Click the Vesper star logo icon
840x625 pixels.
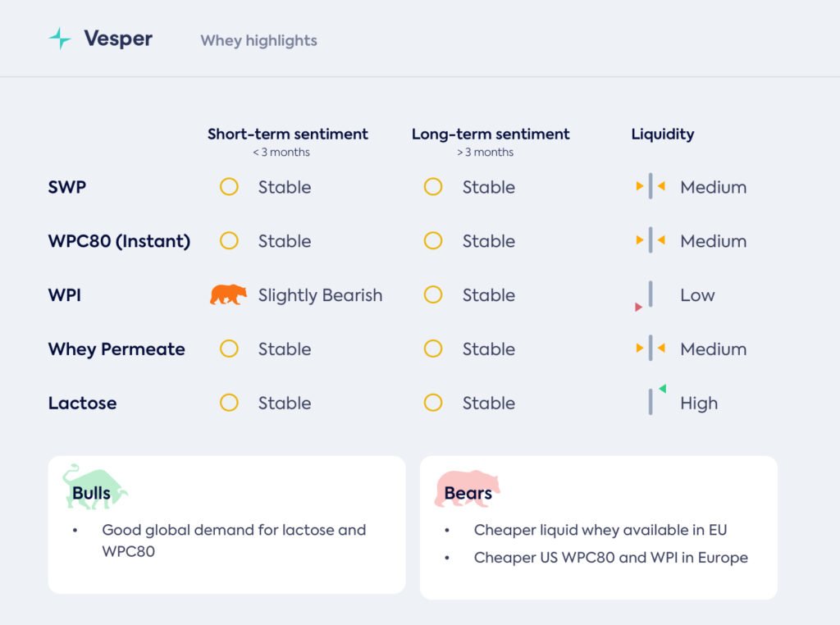click(x=60, y=39)
